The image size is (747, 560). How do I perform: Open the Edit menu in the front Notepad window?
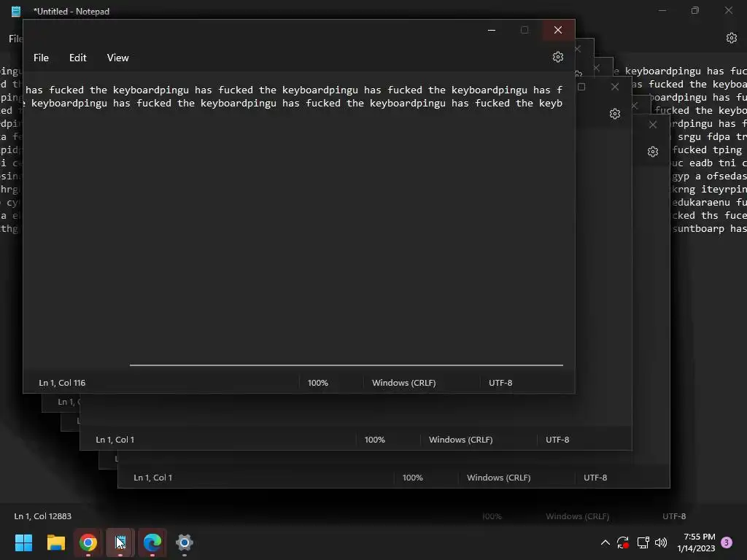pos(77,58)
